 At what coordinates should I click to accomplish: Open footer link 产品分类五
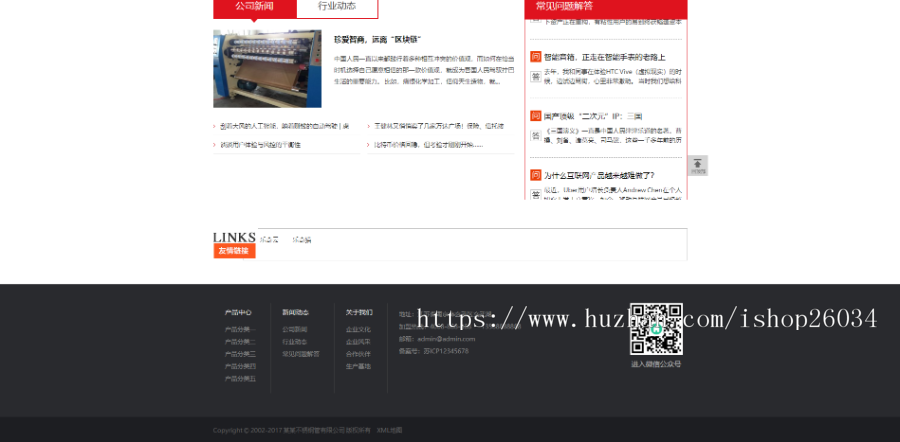pyautogui.click(x=240, y=379)
